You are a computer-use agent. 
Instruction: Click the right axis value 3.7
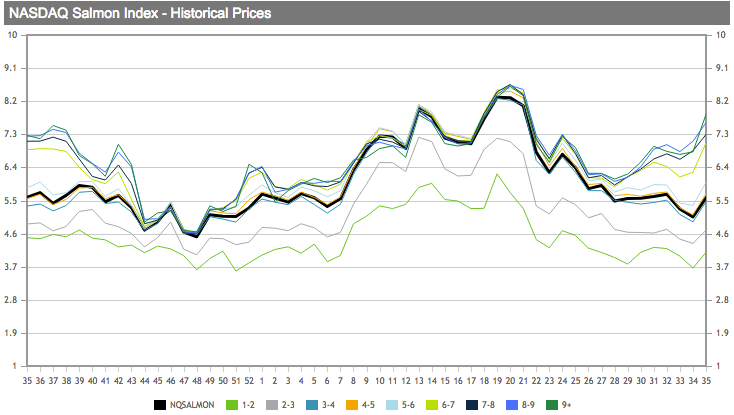[x=722, y=267]
